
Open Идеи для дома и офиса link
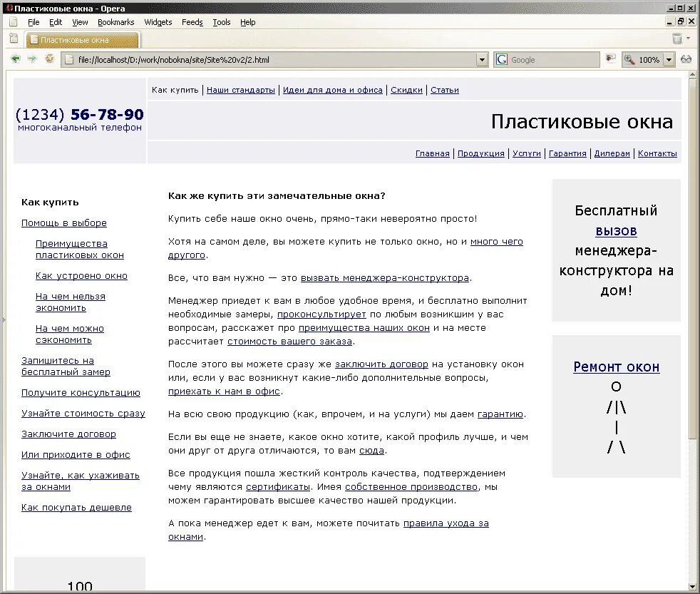333,90
